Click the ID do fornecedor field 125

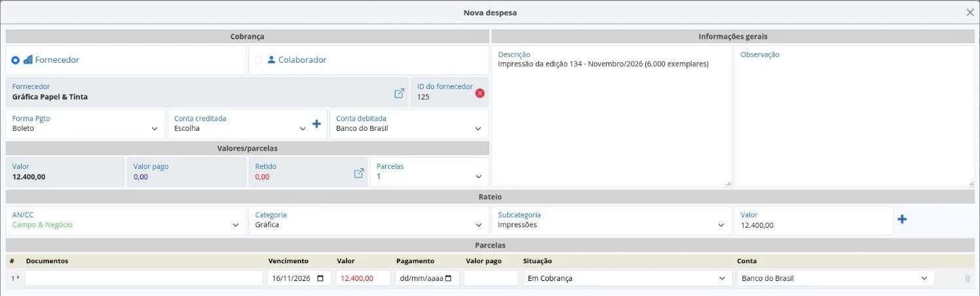[x=449, y=92]
